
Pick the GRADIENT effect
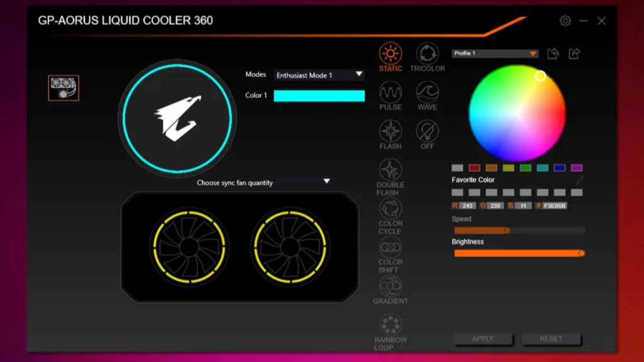pos(390,289)
